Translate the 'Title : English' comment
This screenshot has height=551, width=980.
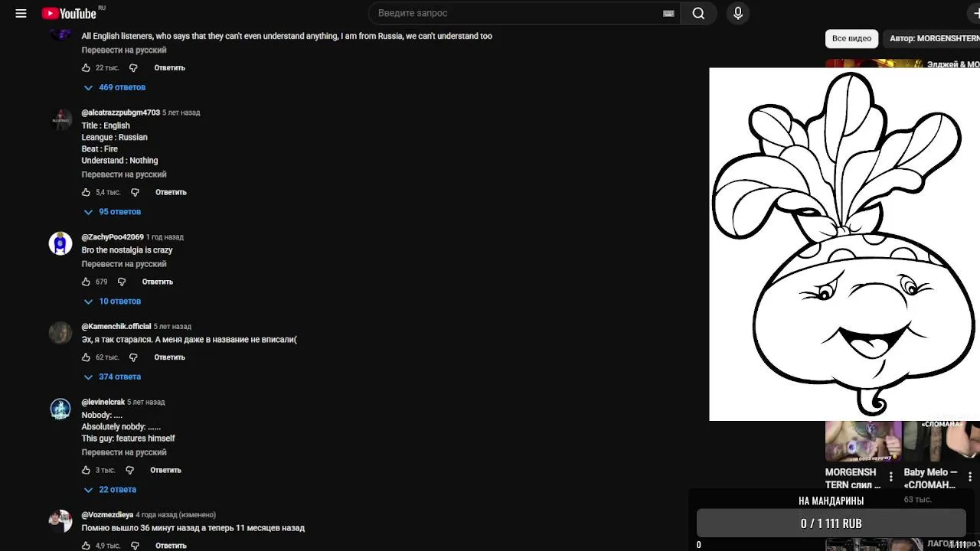pyautogui.click(x=124, y=174)
